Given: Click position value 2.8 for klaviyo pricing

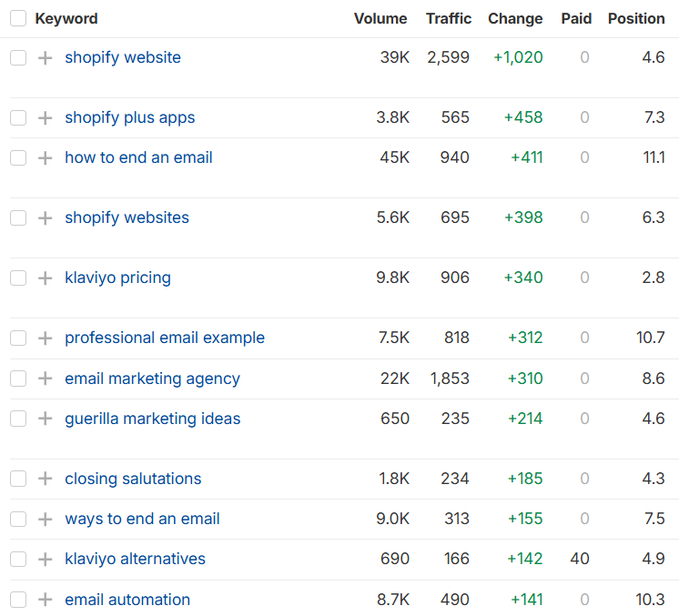Looking at the screenshot, I should [654, 278].
